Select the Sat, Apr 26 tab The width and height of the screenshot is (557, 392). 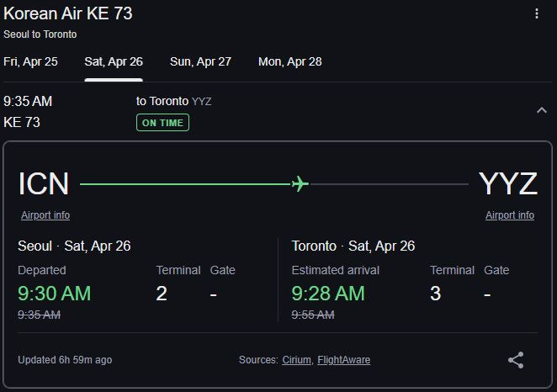click(x=114, y=61)
